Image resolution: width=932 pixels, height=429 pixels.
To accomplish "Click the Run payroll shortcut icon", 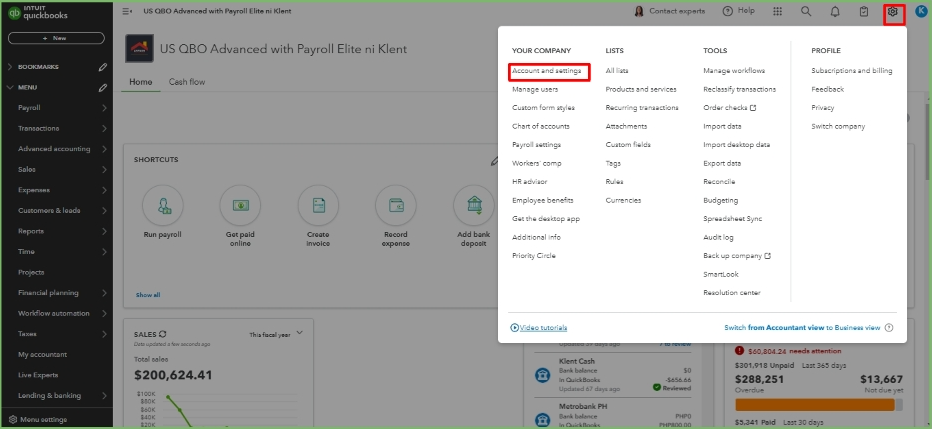I will pos(162,205).
